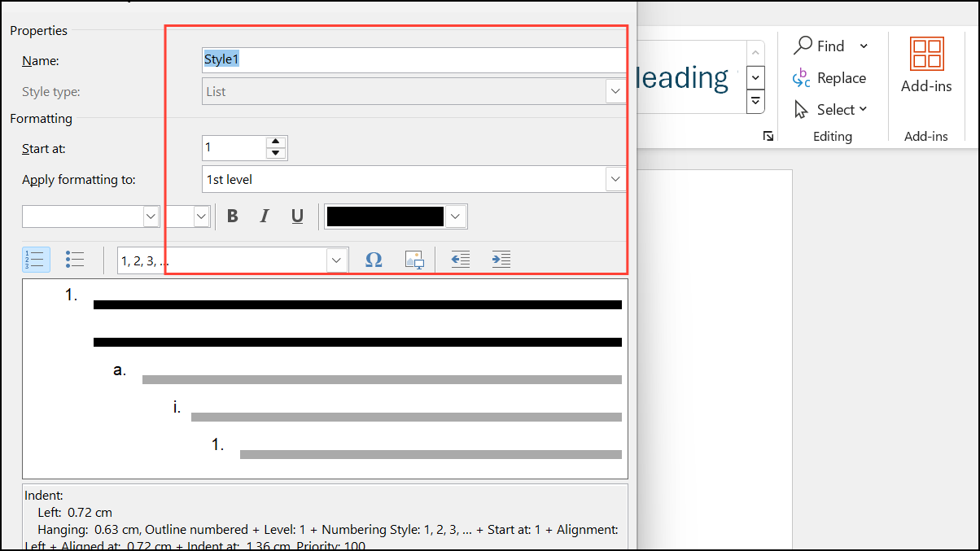Decrease indent for the list level
Image resolution: width=980 pixels, height=551 pixels.
point(460,259)
